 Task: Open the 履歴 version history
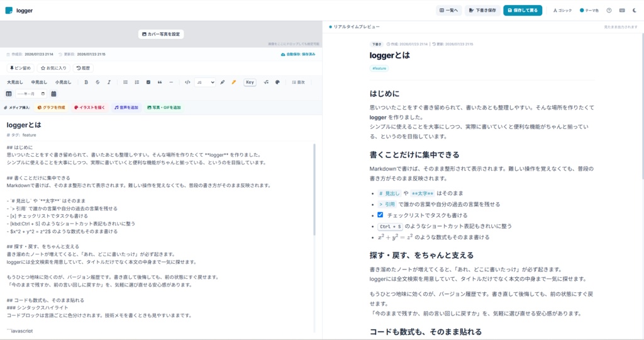[83, 68]
